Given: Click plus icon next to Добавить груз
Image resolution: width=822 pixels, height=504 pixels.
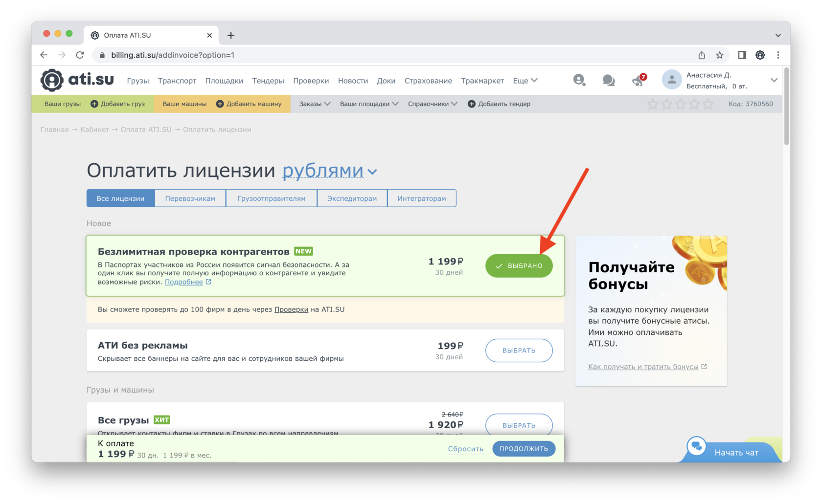Looking at the screenshot, I should [x=94, y=104].
